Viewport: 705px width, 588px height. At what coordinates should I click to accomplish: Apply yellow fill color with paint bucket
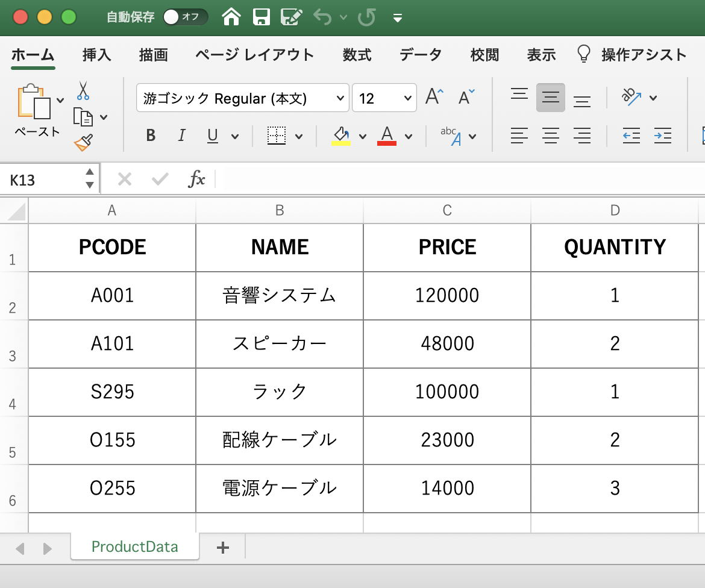click(341, 136)
